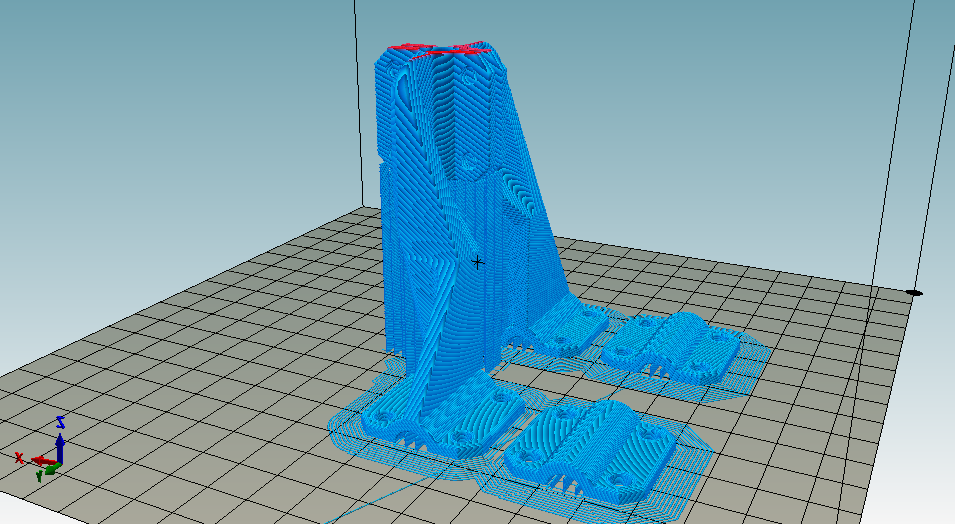The height and width of the screenshot is (524, 955).
Task: Select the clamp plate farthest from viewer
Action: pyautogui.click(x=672, y=347)
